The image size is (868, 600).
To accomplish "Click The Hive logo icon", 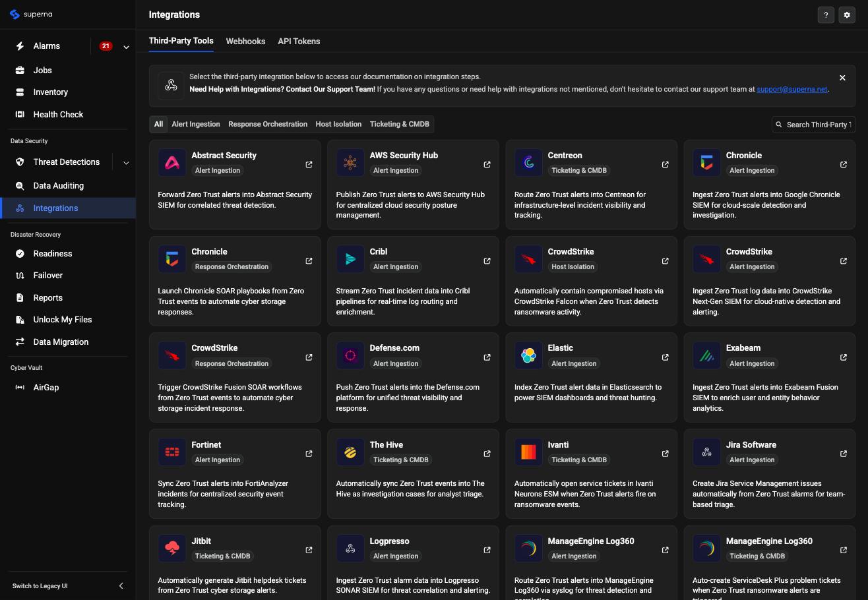I will (x=350, y=452).
